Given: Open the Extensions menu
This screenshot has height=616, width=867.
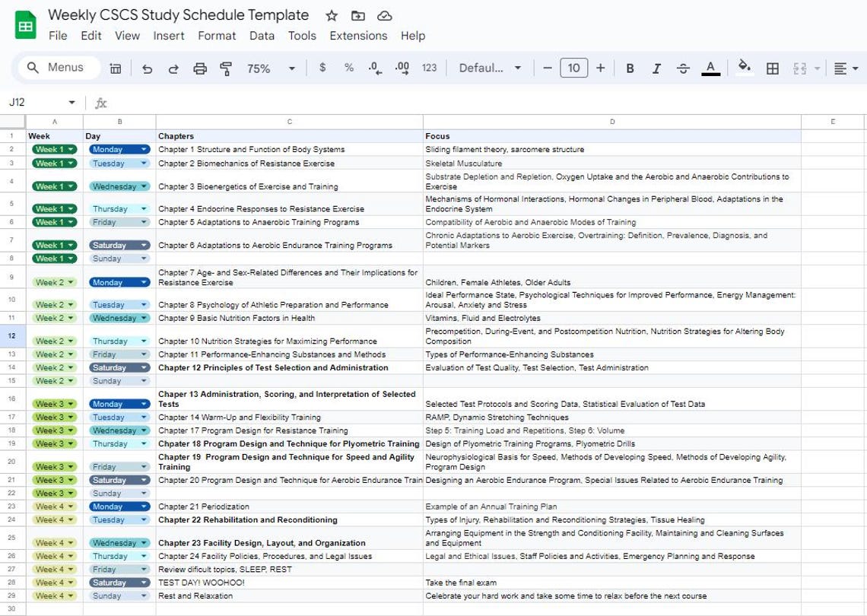Looking at the screenshot, I should point(357,36).
